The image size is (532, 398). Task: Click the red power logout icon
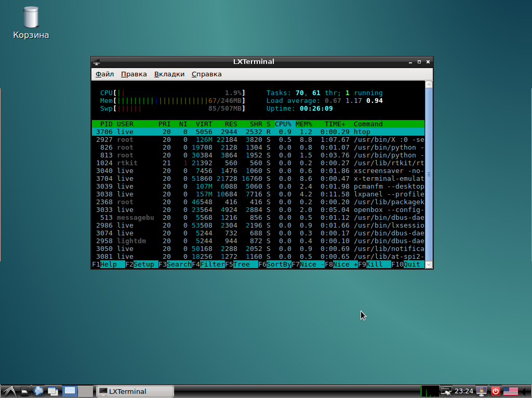(496, 391)
